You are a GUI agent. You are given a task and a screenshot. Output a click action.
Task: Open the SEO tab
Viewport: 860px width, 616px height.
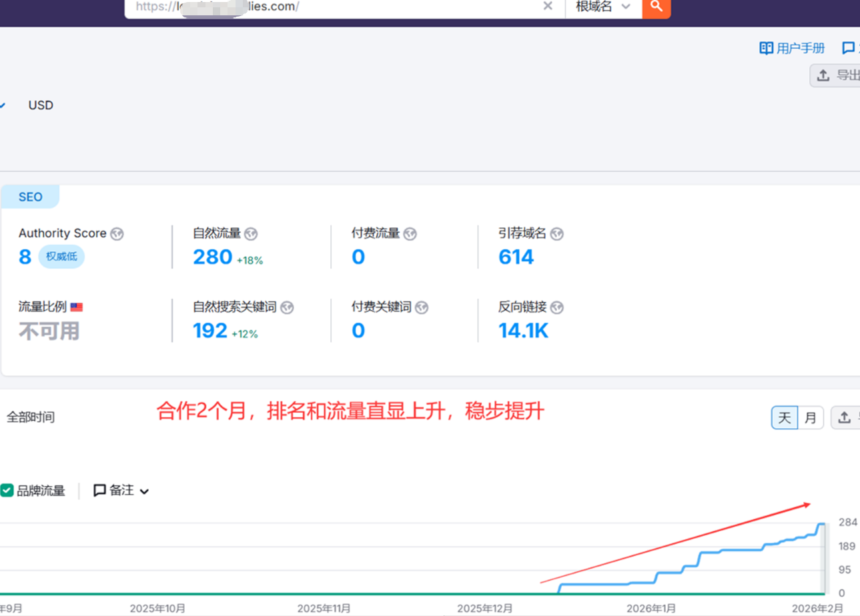(x=30, y=197)
